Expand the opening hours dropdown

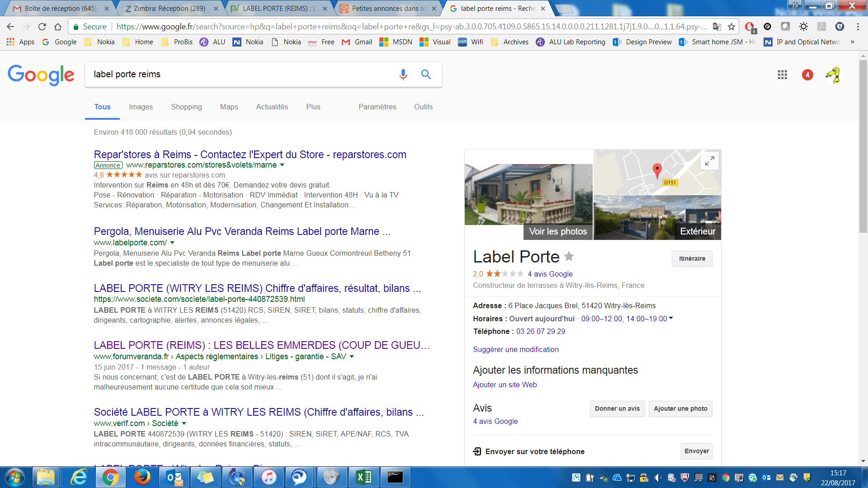(x=671, y=318)
